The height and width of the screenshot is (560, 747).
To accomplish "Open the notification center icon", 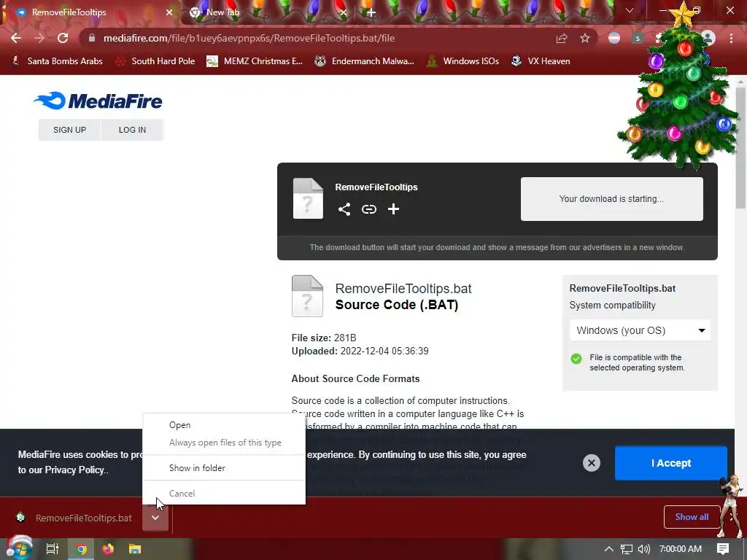I will click(723, 549).
